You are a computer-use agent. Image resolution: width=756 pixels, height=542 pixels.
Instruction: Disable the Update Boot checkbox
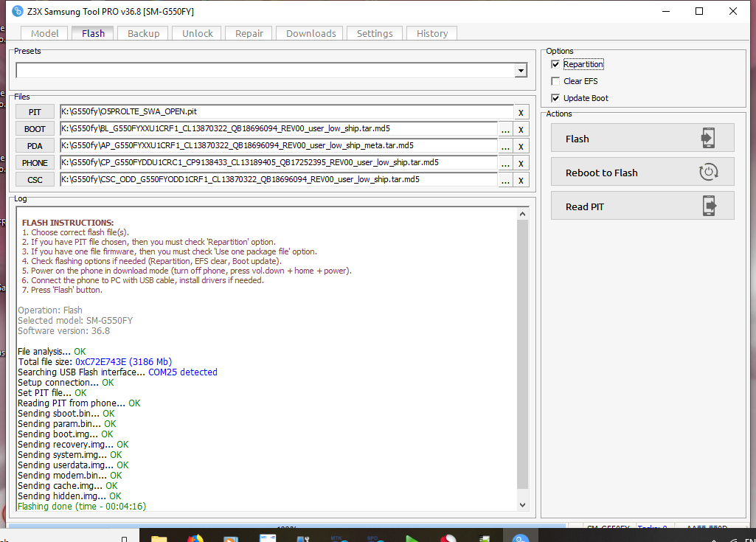click(555, 98)
